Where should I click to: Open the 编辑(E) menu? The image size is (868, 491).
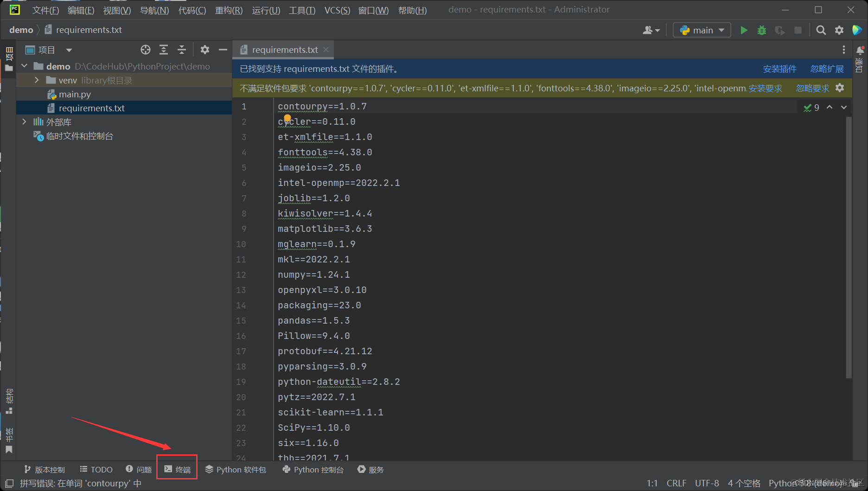81,10
